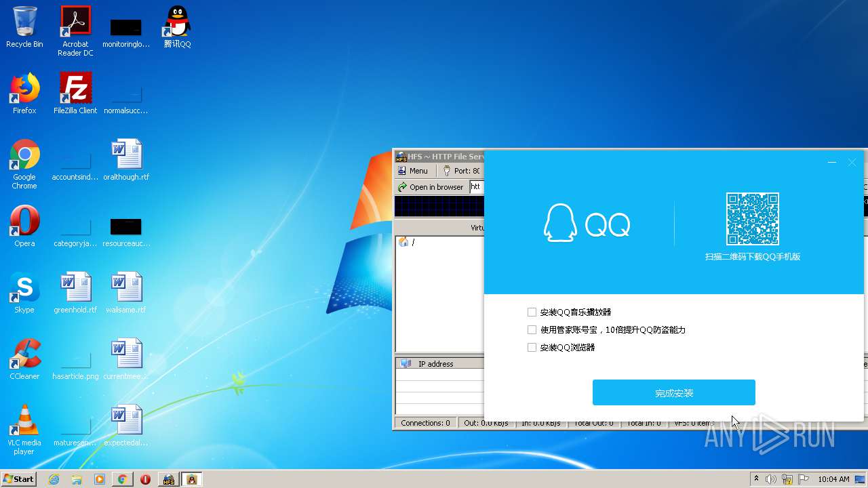Open the network tray icon

click(x=787, y=479)
